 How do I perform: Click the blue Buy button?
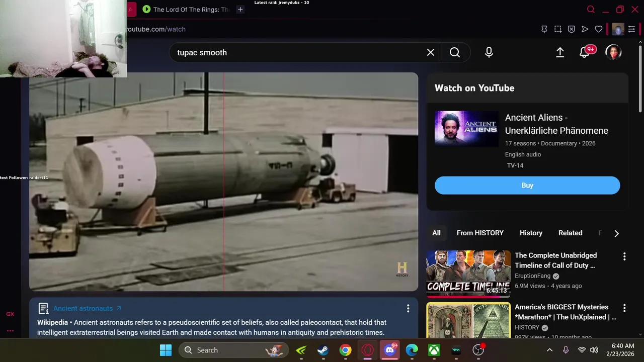point(527,185)
